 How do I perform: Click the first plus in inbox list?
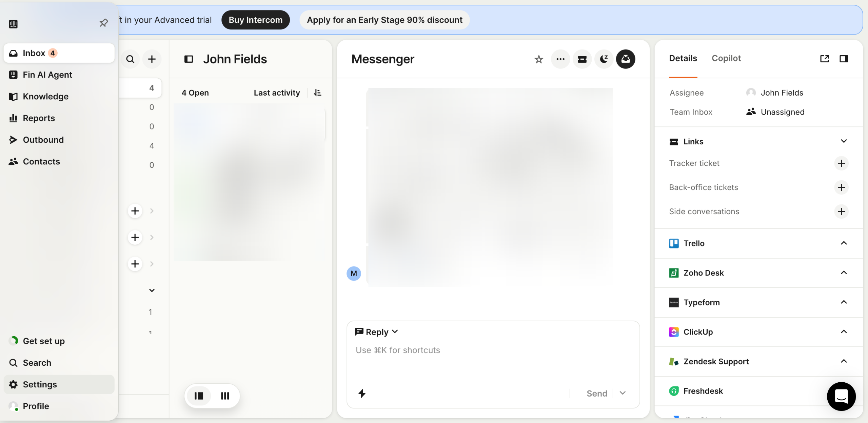pos(135,211)
